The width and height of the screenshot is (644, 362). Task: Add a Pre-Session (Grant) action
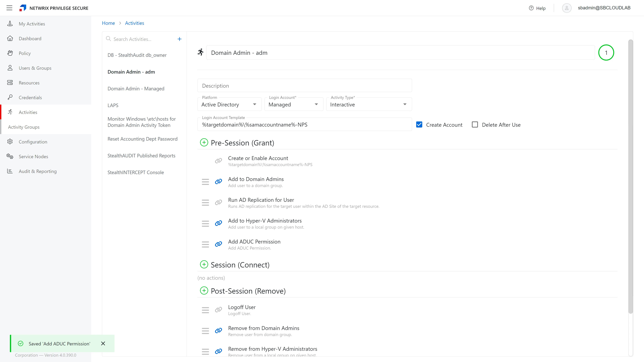point(204,142)
